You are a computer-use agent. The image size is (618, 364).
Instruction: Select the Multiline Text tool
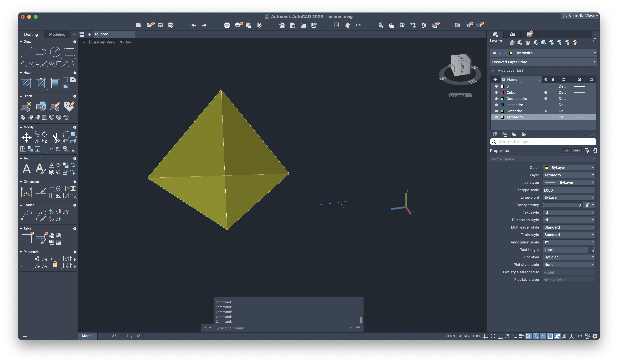click(26, 169)
